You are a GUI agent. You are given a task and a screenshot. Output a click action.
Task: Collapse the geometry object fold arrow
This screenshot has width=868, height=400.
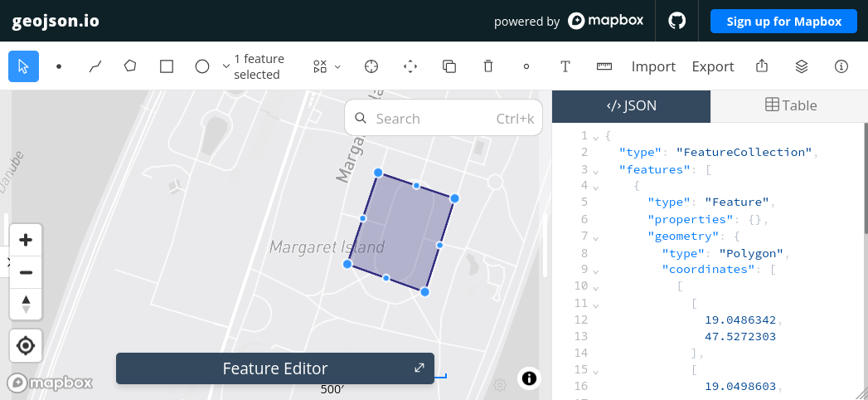coord(595,238)
